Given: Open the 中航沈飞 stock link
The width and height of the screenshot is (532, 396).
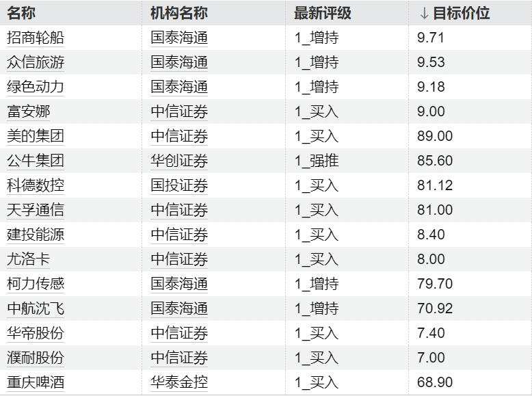Looking at the screenshot, I should pyautogui.click(x=36, y=308).
